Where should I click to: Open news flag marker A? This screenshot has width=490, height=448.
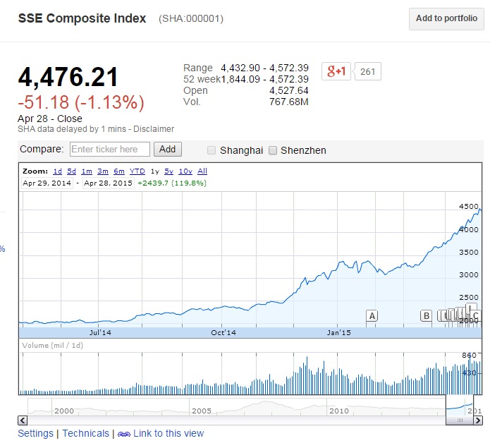pyautogui.click(x=372, y=315)
